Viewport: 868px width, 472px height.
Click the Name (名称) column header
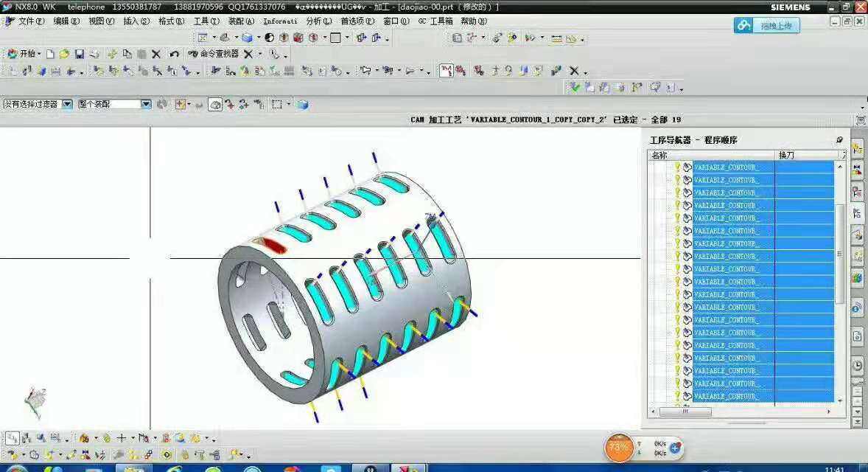point(659,156)
